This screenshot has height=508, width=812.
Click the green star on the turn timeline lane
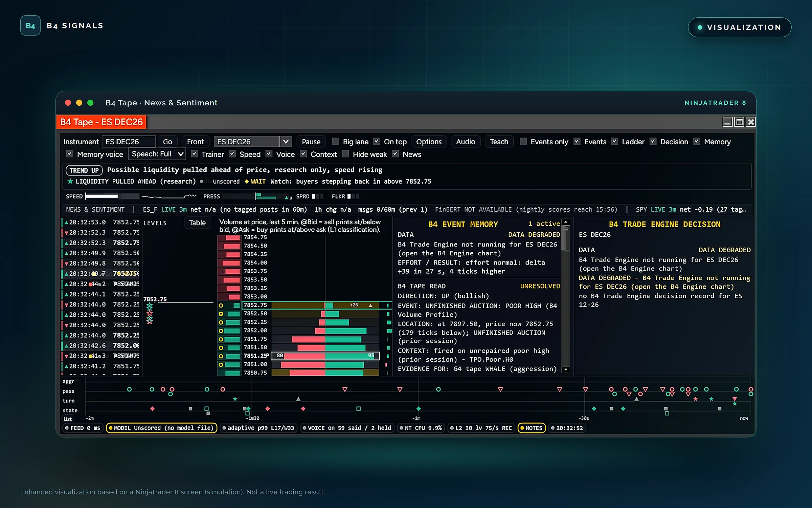click(x=235, y=399)
